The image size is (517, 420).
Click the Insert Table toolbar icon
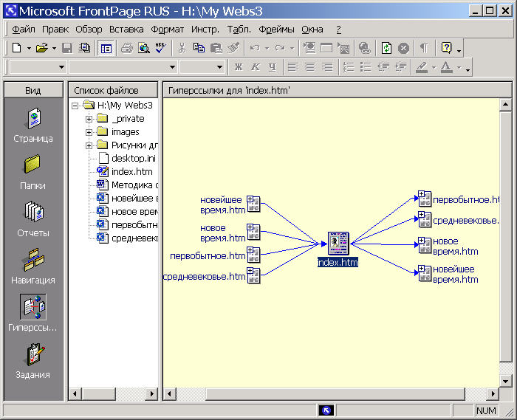pyautogui.click(x=326, y=48)
